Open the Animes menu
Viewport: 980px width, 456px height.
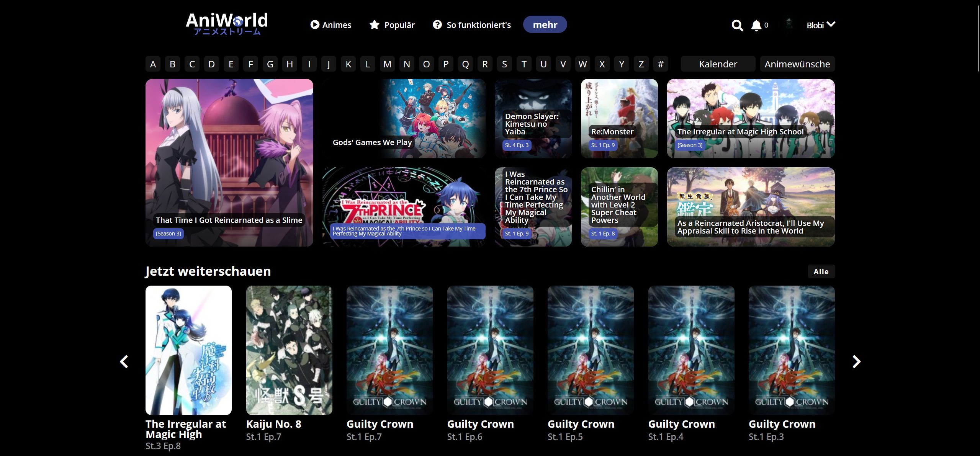(331, 25)
